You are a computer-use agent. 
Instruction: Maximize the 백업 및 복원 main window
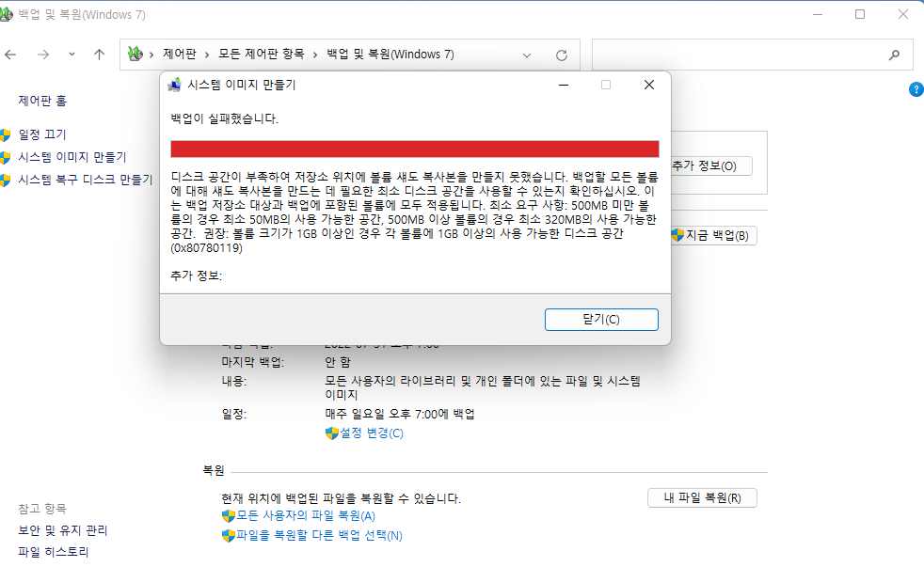tap(860, 15)
